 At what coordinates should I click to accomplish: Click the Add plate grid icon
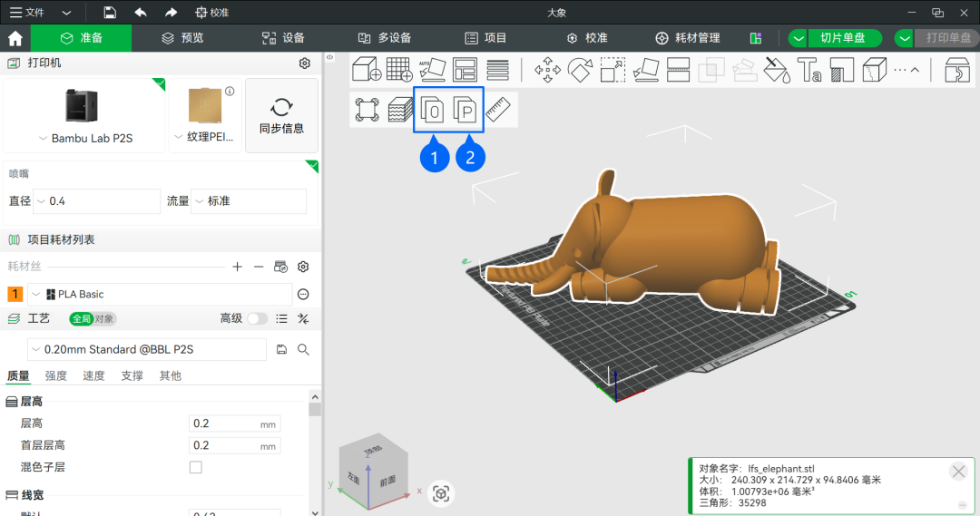tap(399, 69)
